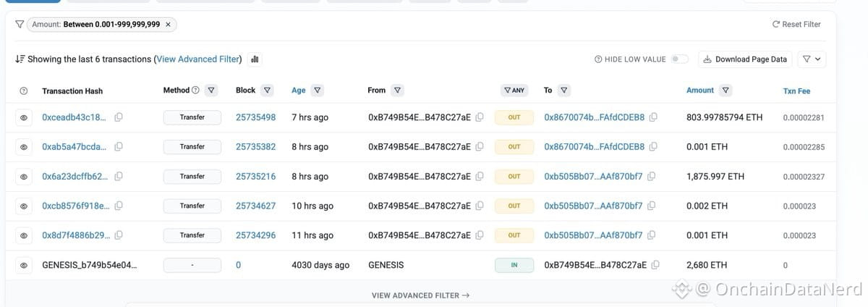Screen dimensions: 868x307
Task: Copy To address in 1,875.997 ETH row
Action: 652,176
